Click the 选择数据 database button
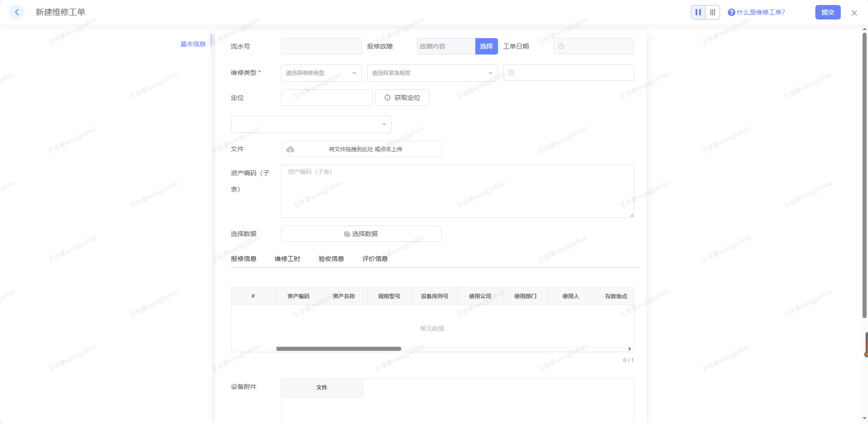Image resolution: width=868 pixels, height=423 pixels. tap(361, 234)
